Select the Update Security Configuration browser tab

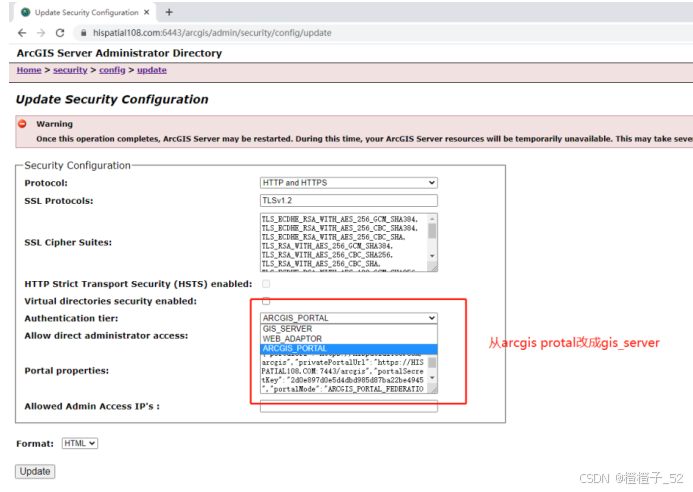click(86, 12)
